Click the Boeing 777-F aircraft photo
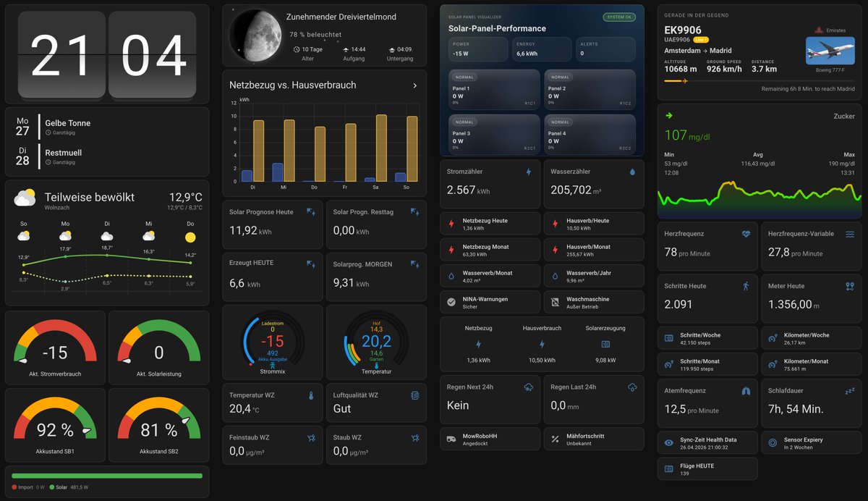The width and height of the screenshot is (868, 501). point(830,51)
